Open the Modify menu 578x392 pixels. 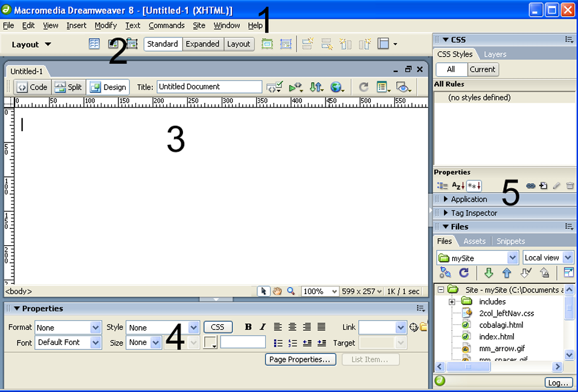point(106,25)
